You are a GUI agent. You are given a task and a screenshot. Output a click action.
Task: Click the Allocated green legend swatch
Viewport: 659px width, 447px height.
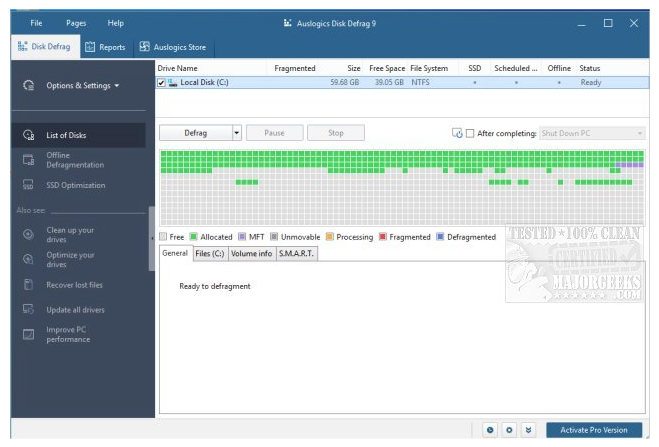[x=193, y=237]
